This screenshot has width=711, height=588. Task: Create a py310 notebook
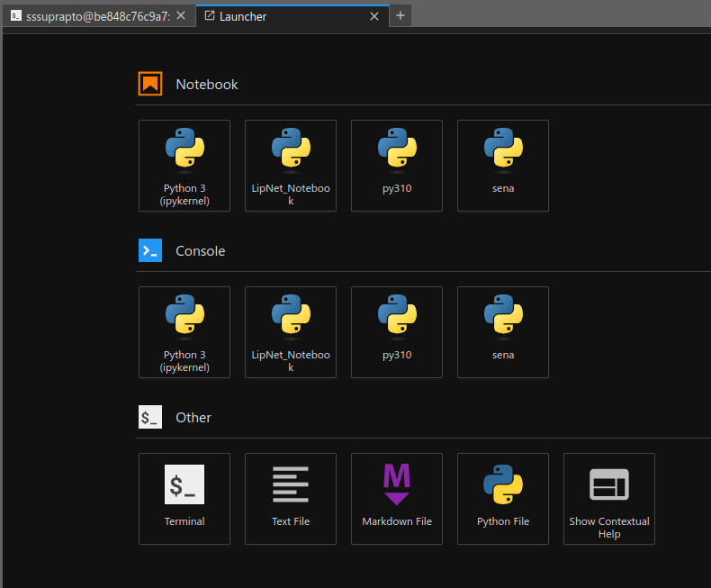coord(397,166)
